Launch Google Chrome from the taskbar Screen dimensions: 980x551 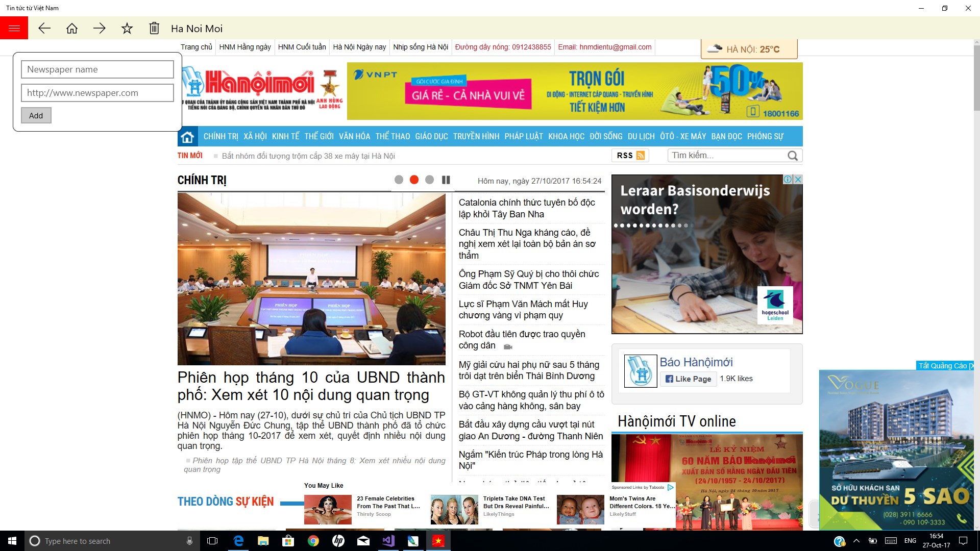[313, 541]
